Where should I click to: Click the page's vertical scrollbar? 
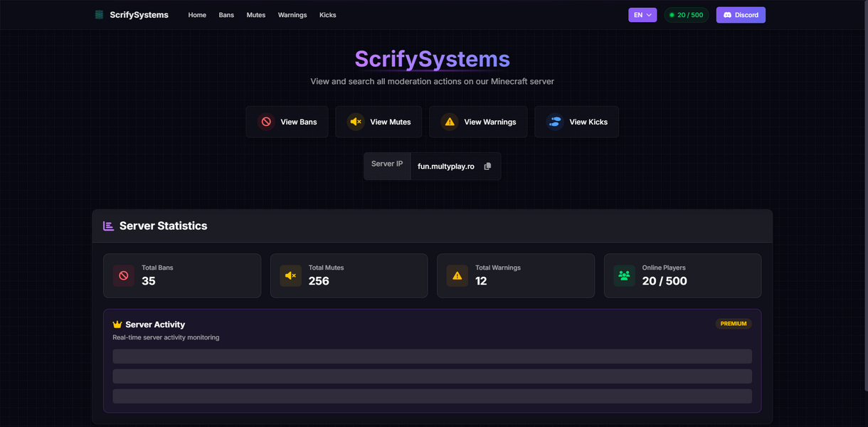click(x=865, y=196)
